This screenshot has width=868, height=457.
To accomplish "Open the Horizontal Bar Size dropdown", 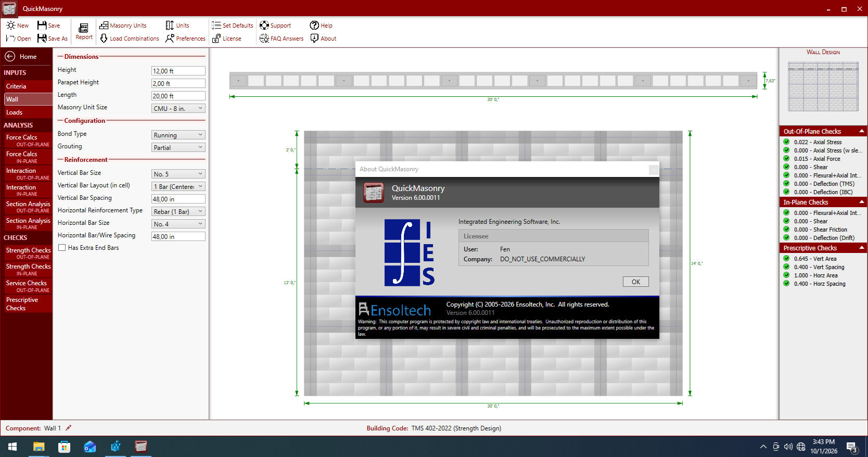I will coord(178,224).
